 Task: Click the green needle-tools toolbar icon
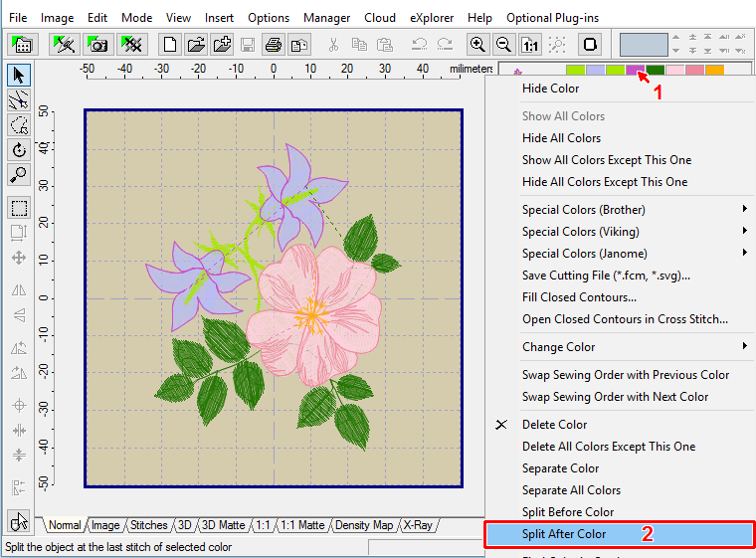tap(64, 45)
